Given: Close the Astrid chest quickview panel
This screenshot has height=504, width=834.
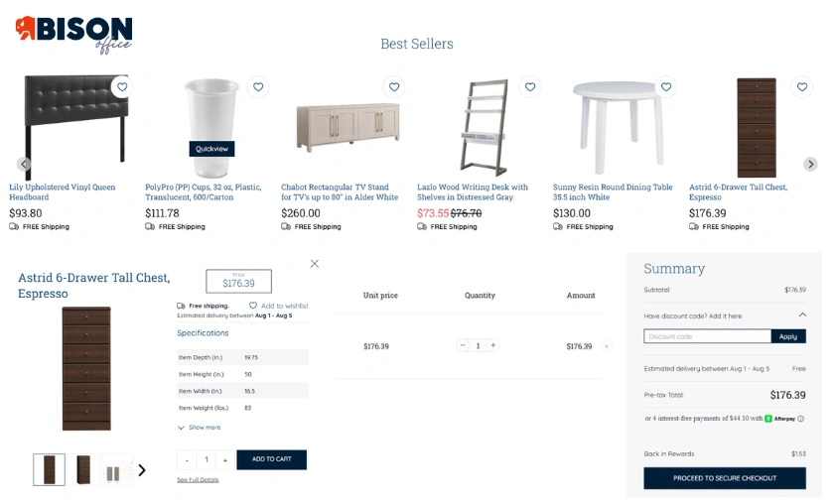Looking at the screenshot, I should (315, 264).
